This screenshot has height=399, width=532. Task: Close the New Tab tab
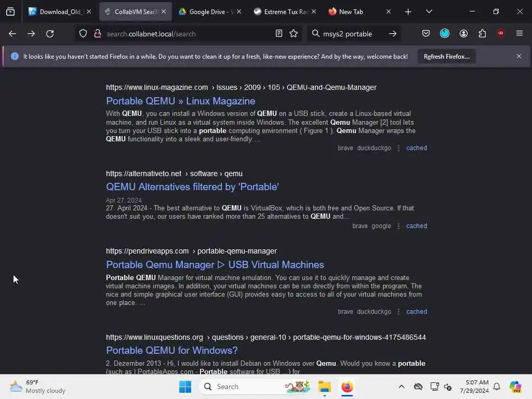[389, 12]
